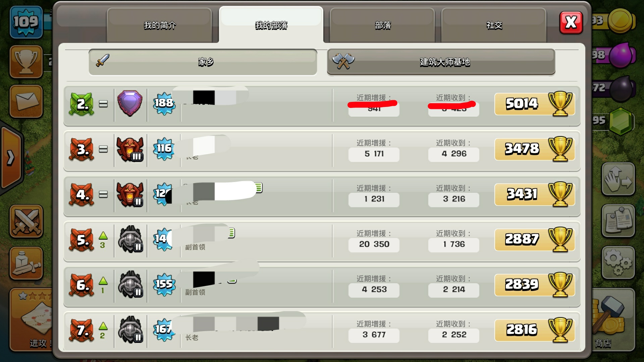Switch to the 部落 tab
This screenshot has width=644, height=362.
point(382,25)
